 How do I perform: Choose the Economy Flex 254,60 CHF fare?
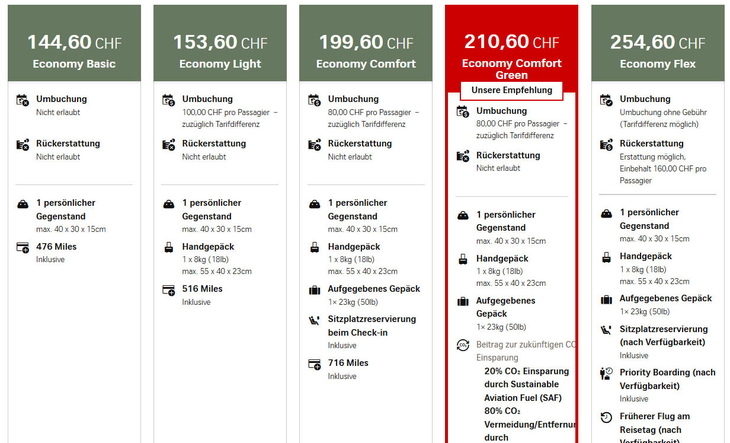(x=657, y=52)
